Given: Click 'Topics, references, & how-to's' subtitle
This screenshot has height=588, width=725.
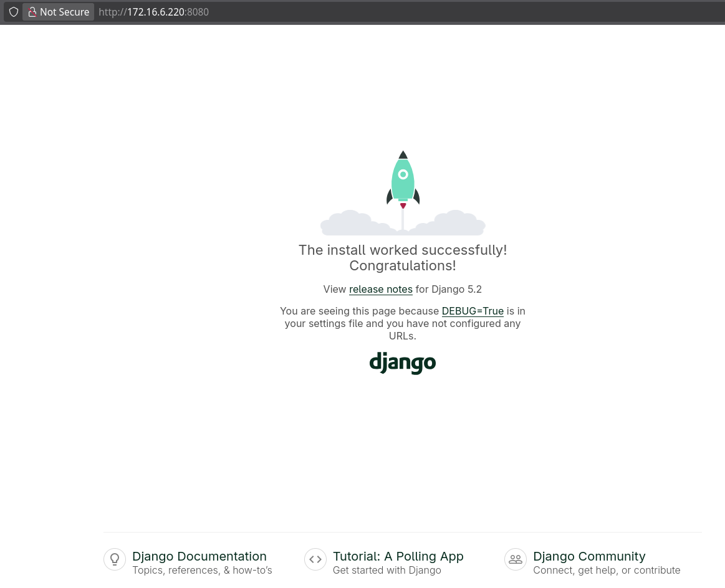Looking at the screenshot, I should coord(202,570).
